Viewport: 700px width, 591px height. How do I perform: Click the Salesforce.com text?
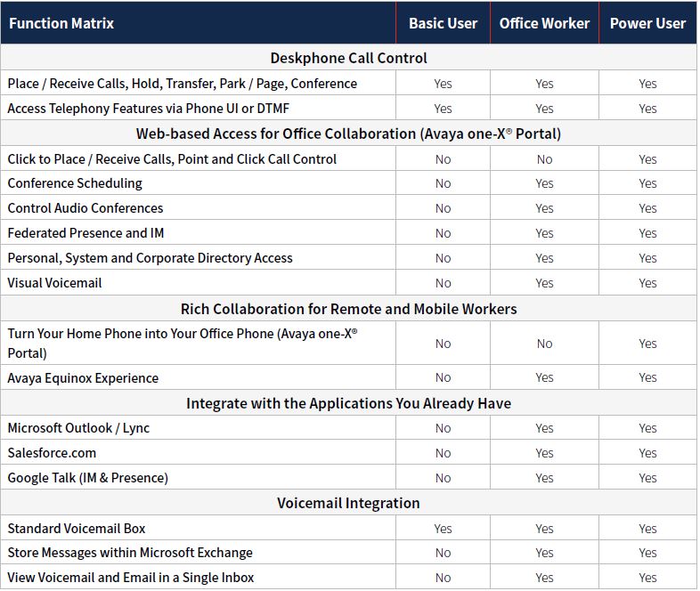[x=52, y=453]
